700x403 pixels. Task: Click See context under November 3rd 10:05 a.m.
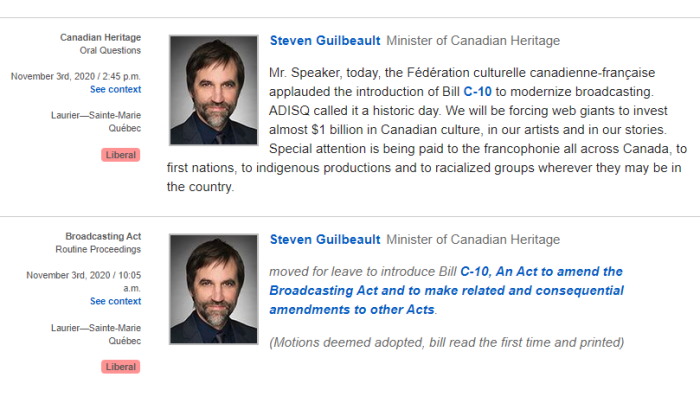pos(116,301)
